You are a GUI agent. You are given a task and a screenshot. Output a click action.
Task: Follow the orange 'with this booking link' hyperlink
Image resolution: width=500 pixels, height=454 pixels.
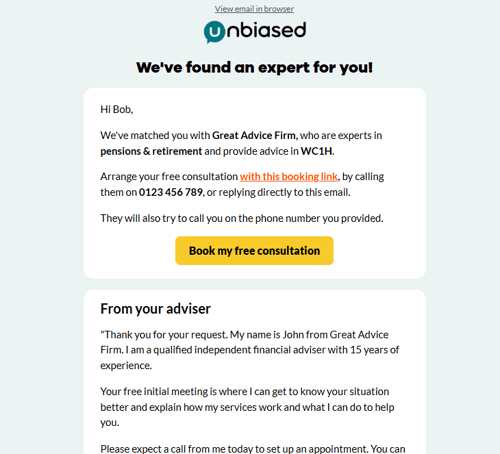point(289,176)
